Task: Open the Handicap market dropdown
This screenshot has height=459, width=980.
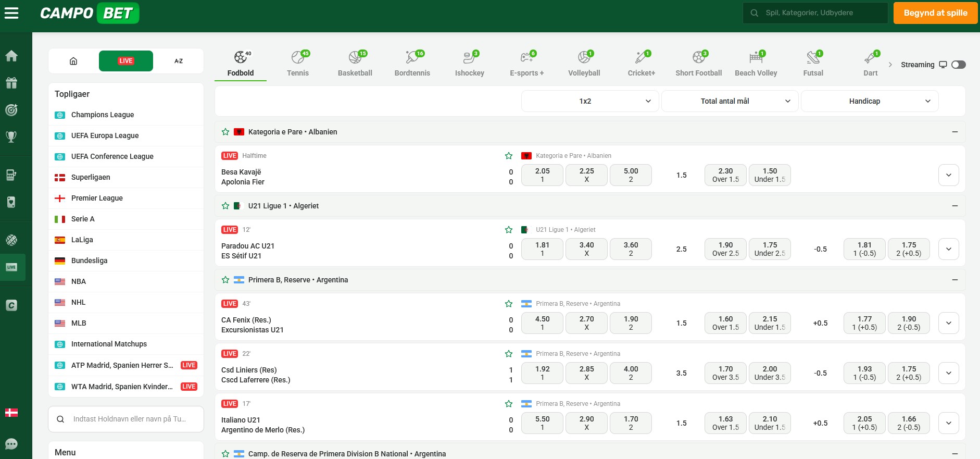Action: (x=870, y=101)
